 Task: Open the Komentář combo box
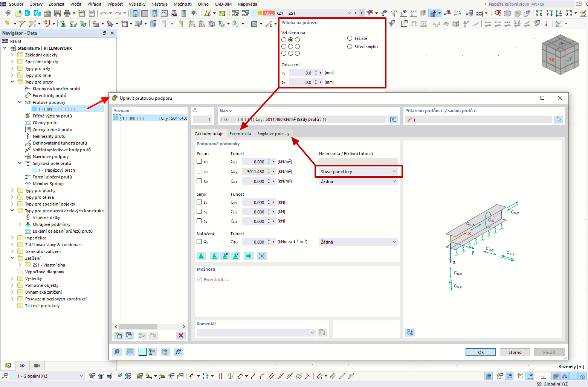pyautogui.click(x=256, y=332)
